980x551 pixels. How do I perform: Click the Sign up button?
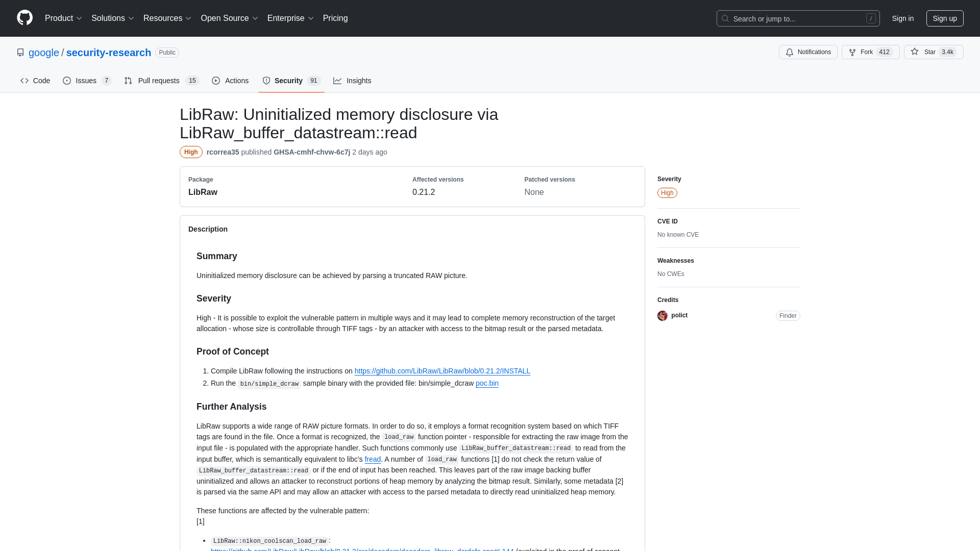click(x=945, y=18)
